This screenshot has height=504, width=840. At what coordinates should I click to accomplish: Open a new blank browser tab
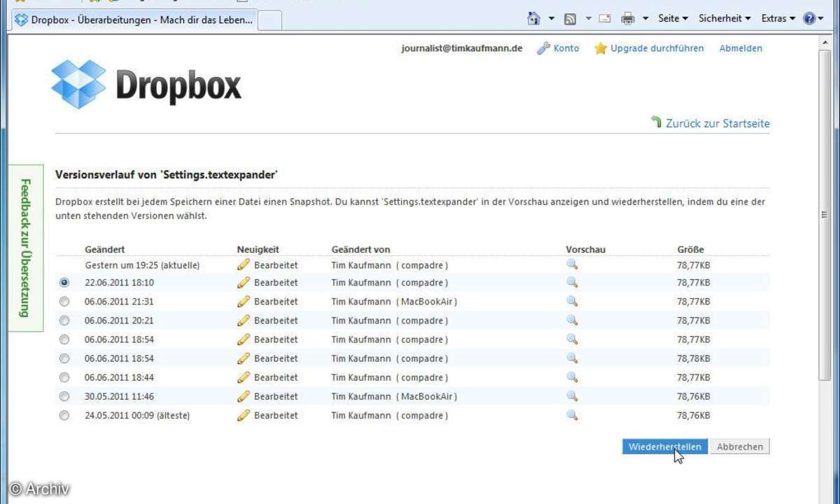pos(270,20)
